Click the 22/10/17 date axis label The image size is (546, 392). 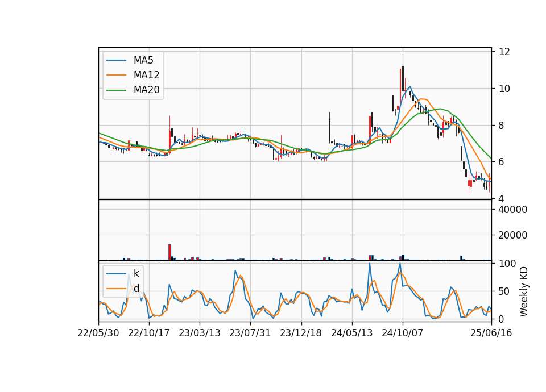tap(148, 333)
